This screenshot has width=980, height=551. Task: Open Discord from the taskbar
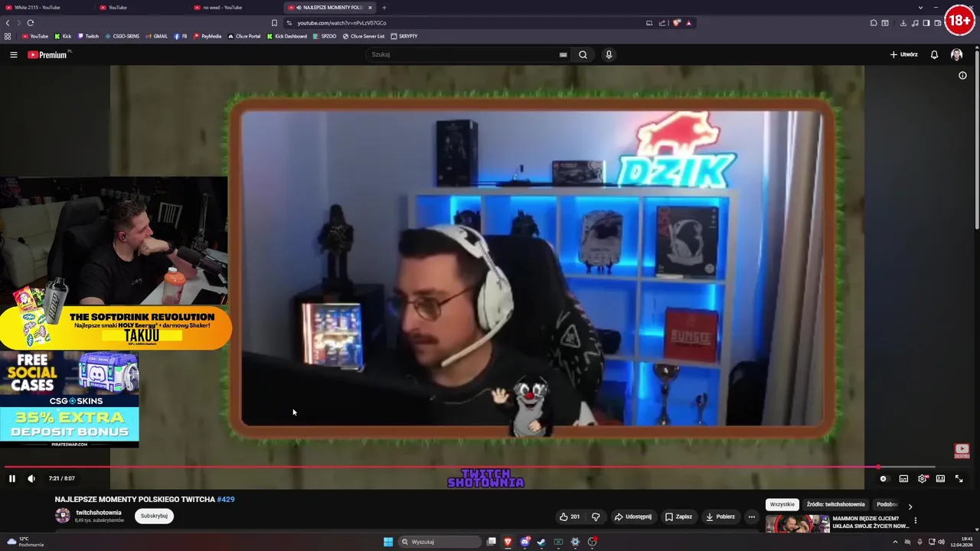tap(524, 542)
